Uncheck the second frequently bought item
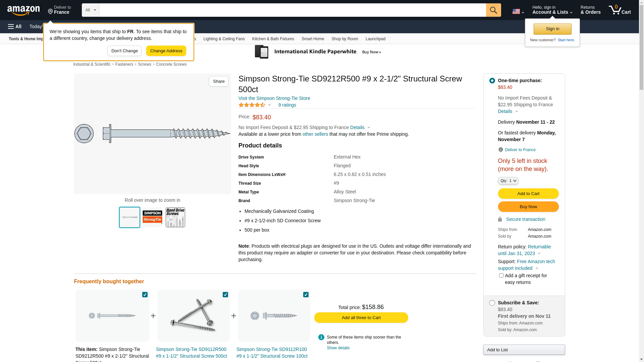Image resolution: width=644 pixels, height=362 pixels. tap(225, 295)
